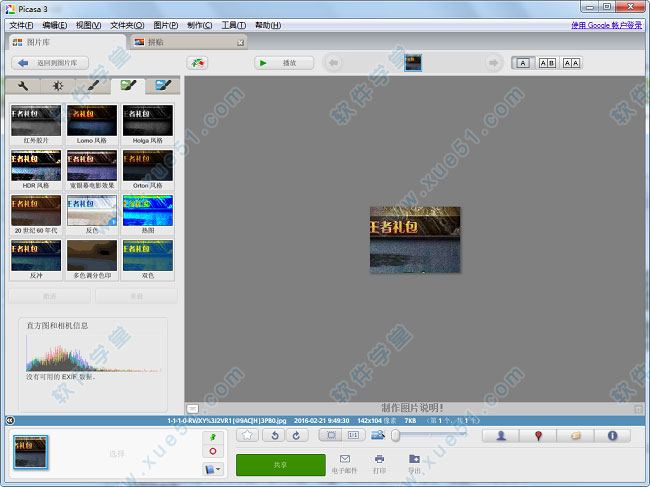Click the caption toggle icon below preview
Image resolution: width=650 pixels, height=487 pixels.
click(192, 409)
